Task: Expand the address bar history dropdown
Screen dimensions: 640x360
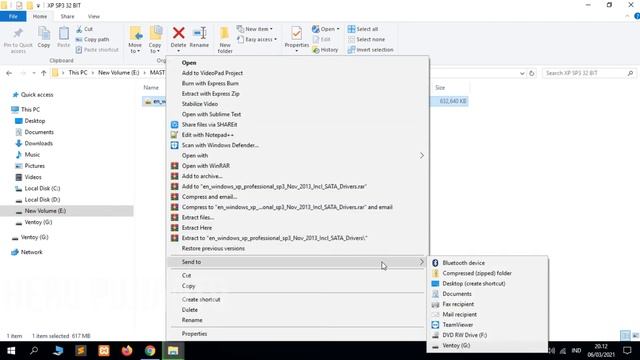Action: click(x=522, y=73)
